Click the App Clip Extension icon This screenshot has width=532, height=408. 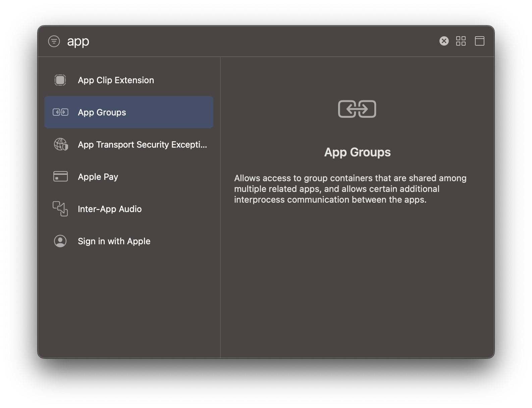click(x=60, y=80)
